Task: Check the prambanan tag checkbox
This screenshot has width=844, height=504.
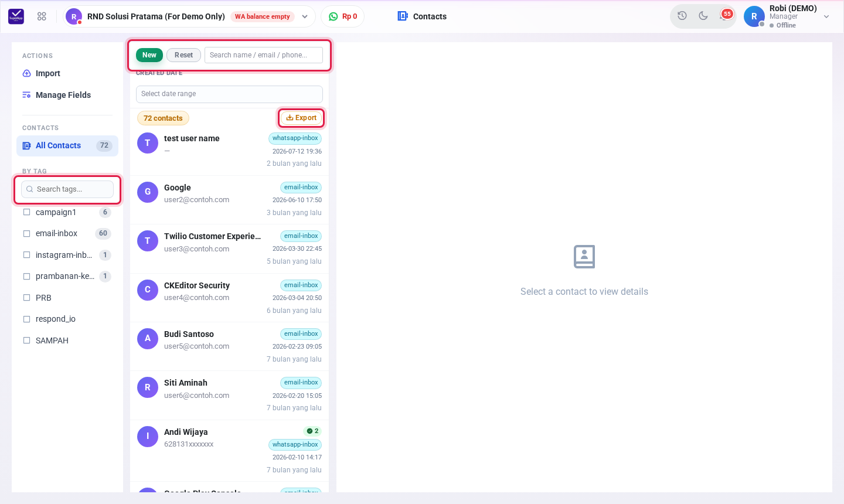Action: click(x=26, y=276)
